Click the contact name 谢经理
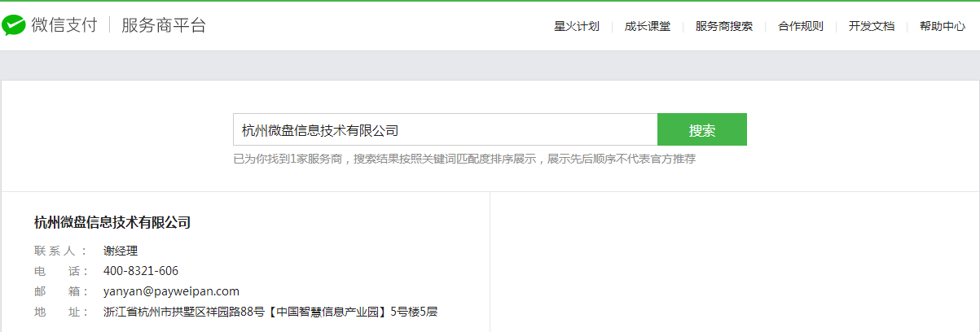The height and width of the screenshot is (332, 980). point(121,251)
